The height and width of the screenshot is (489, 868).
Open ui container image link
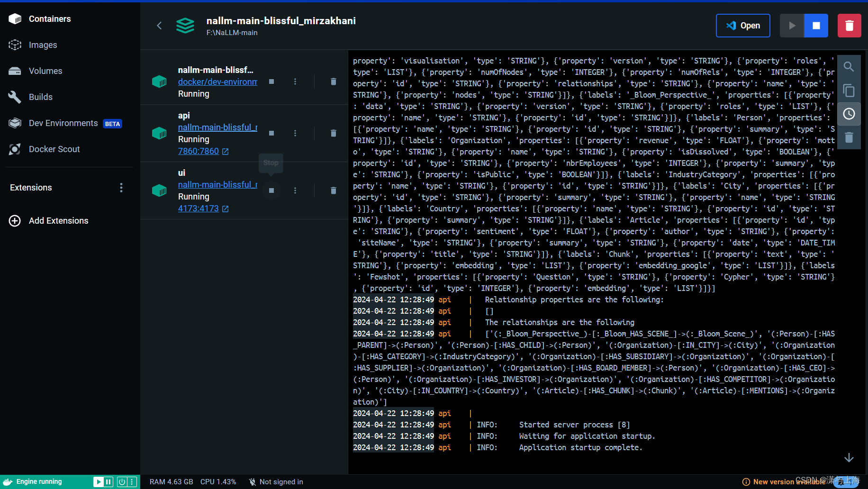[217, 185]
